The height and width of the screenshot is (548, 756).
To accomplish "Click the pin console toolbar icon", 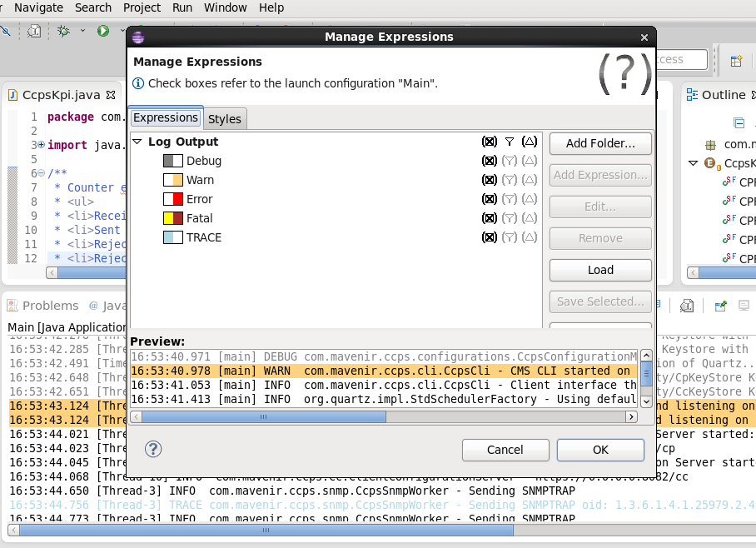I will point(721,306).
